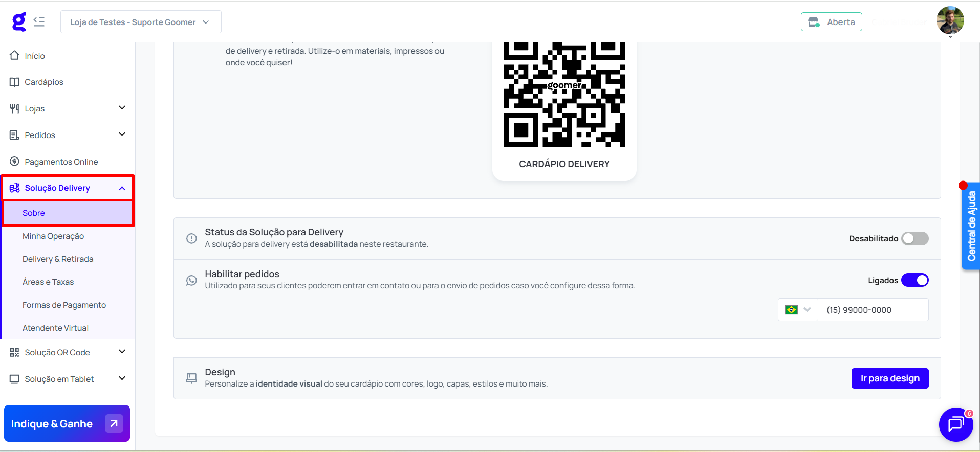Click the Cardápios book icon
Image resolution: width=980 pixels, height=452 pixels.
(14, 82)
